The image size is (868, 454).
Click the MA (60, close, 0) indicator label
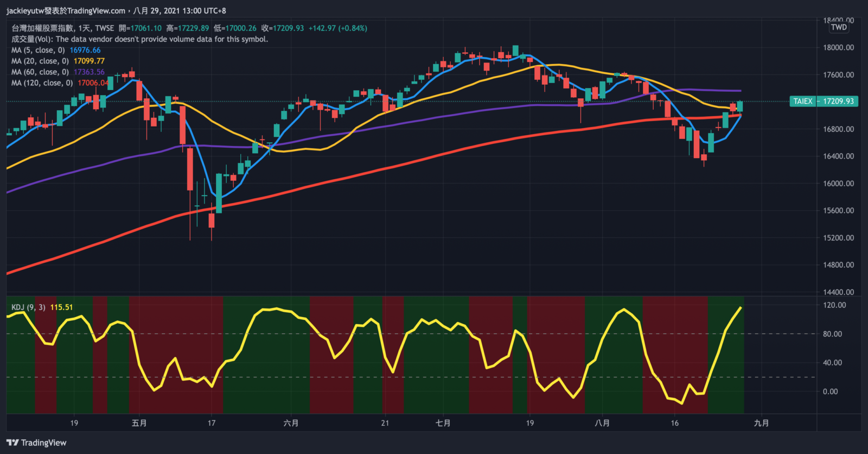(40, 72)
